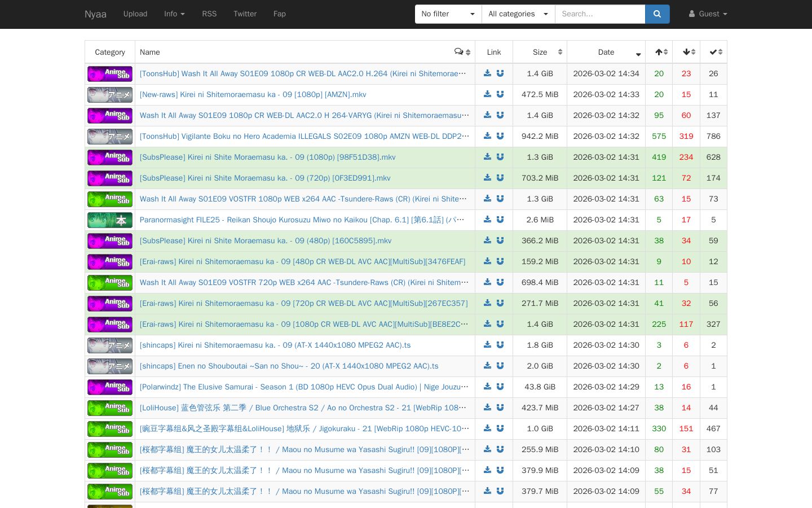812x508 pixels.
Task: Open magnet link for New-raws Kirei ni Shitemoraemasu
Action: [x=500, y=94]
